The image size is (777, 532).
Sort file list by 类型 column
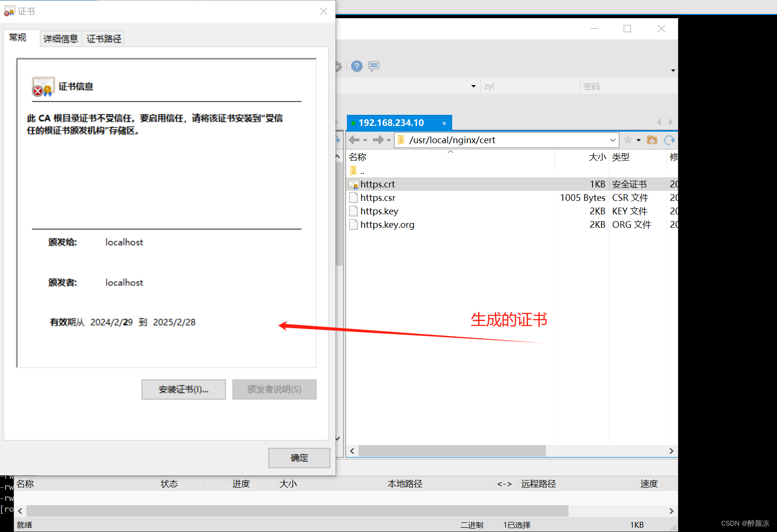coord(638,157)
